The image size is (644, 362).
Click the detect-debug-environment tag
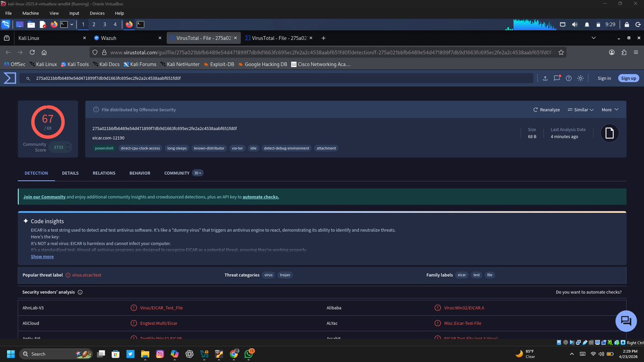[287, 148]
